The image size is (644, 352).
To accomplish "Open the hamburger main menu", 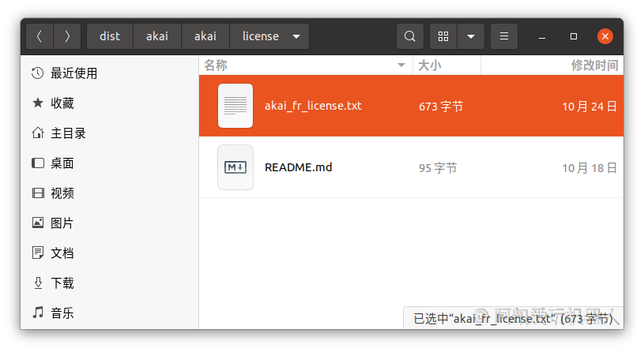I will pos(503,36).
